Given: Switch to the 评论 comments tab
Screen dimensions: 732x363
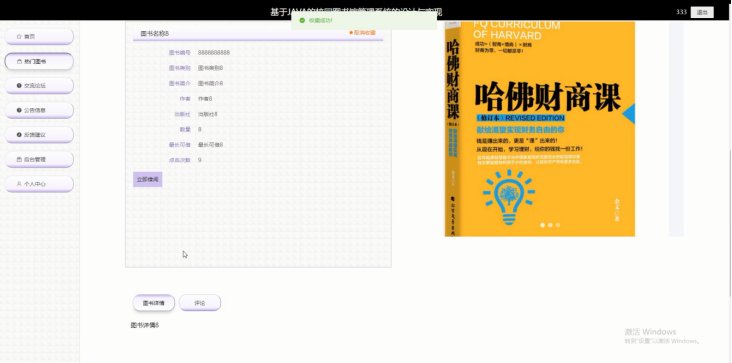Looking at the screenshot, I should 200,303.
